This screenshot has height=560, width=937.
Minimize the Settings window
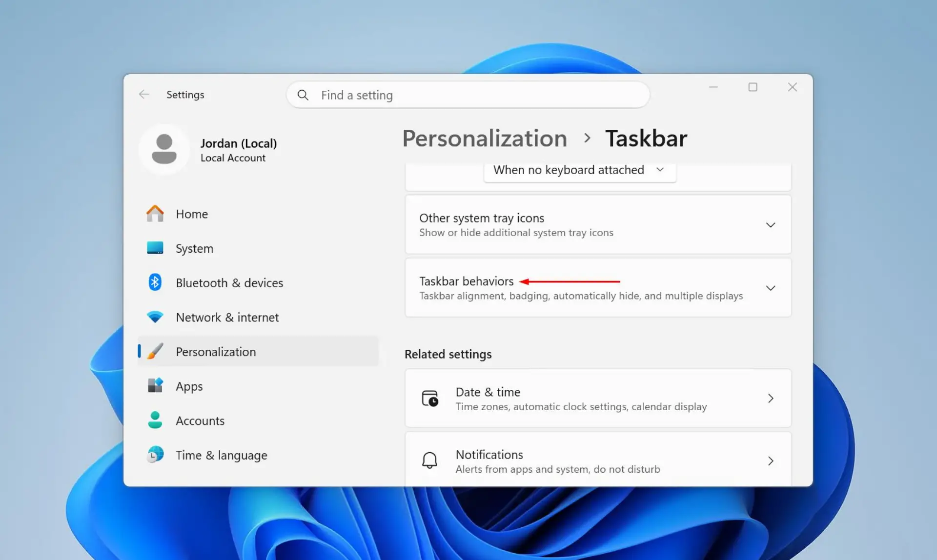click(x=713, y=87)
